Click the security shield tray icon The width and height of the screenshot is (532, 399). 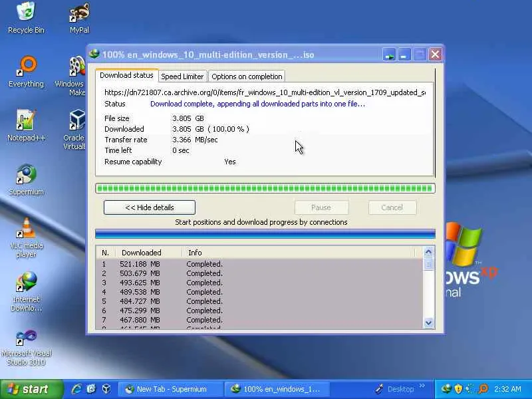(458, 389)
